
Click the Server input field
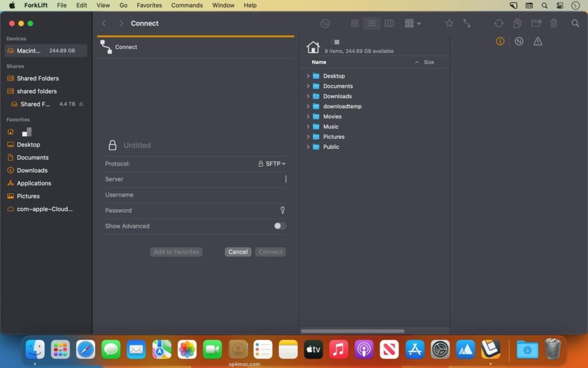[x=195, y=179]
